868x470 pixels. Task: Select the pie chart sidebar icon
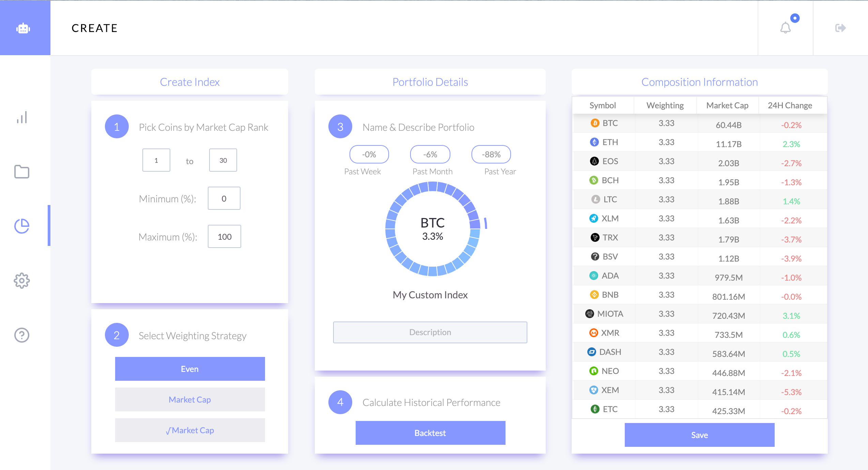pyautogui.click(x=22, y=226)
